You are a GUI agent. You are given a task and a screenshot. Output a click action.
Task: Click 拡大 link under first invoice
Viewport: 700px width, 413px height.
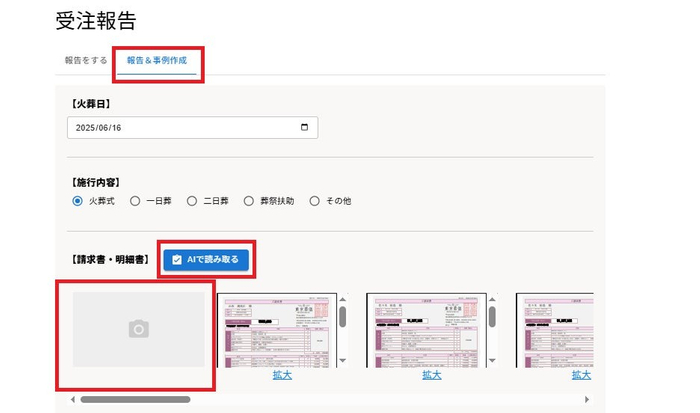point(282,375)
